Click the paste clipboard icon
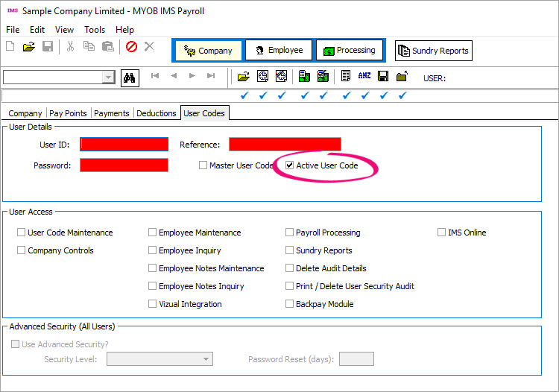 click(107, 47)
